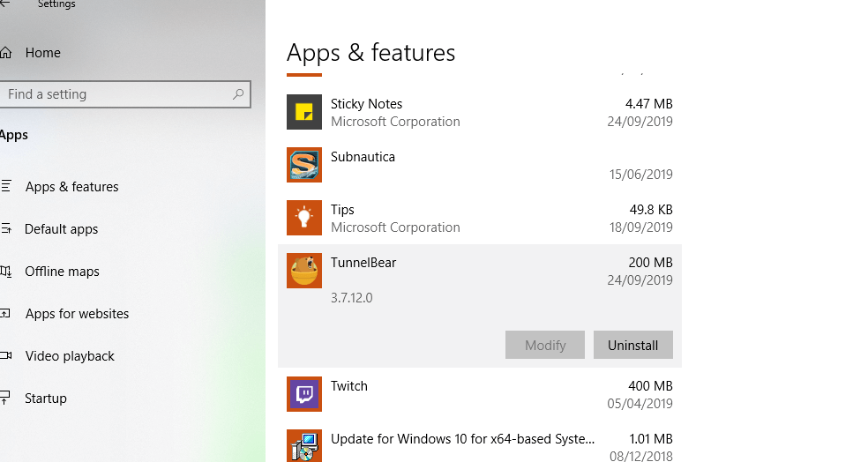Select Update for Windows 10 x64 entry

click(x=462, y=439)
